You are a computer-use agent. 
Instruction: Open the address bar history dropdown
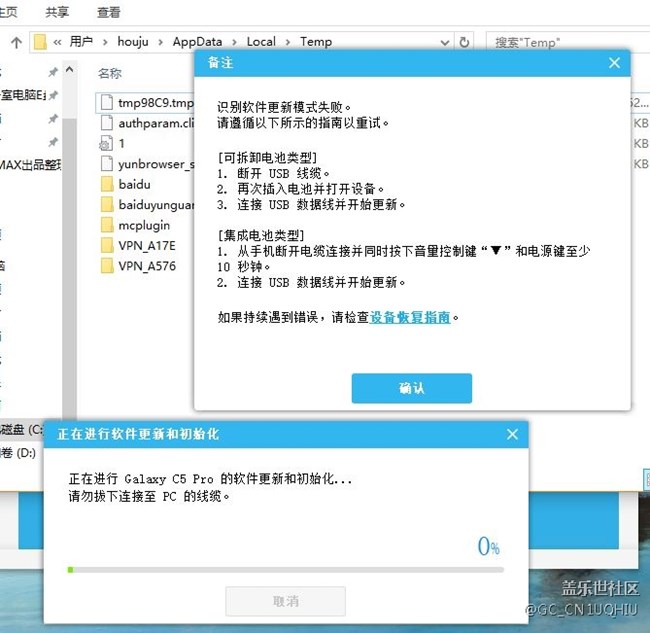(x=444, y=42)
